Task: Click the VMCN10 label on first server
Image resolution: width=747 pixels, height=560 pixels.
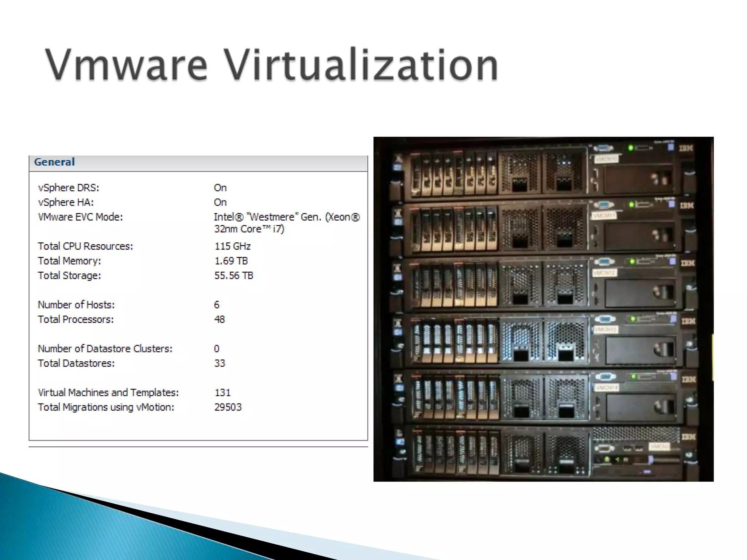Action: (606, 159)
